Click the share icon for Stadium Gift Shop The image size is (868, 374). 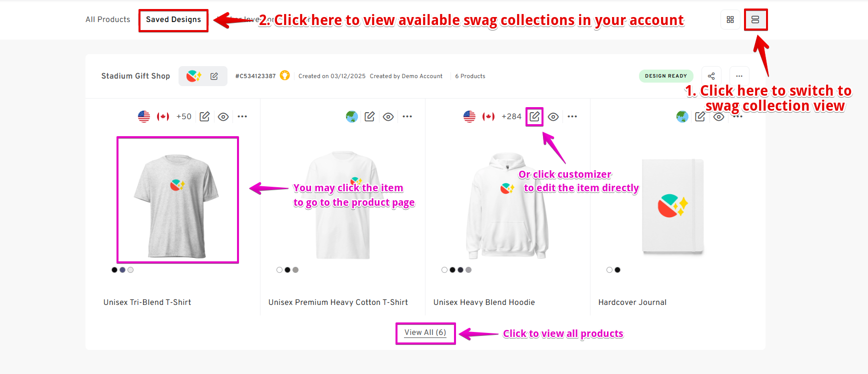711,76
